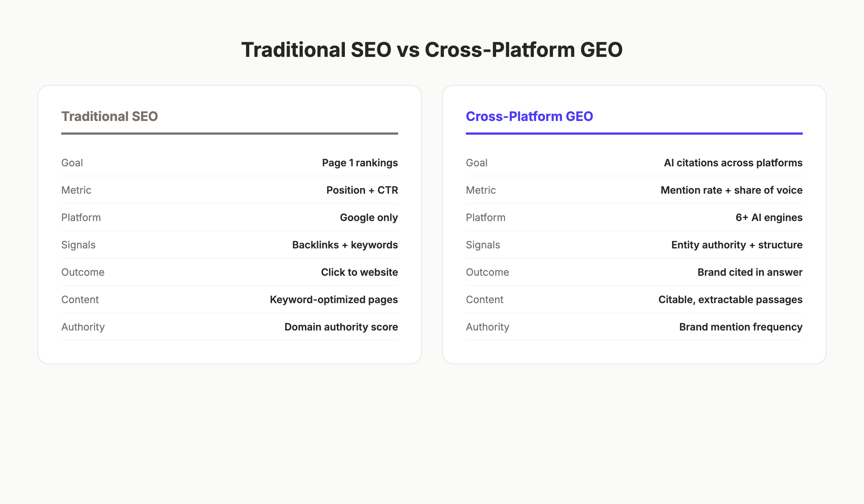Select the Traditional SEO card heading
The height and width of the screenshot is (504, 864).
pos(110,116)
